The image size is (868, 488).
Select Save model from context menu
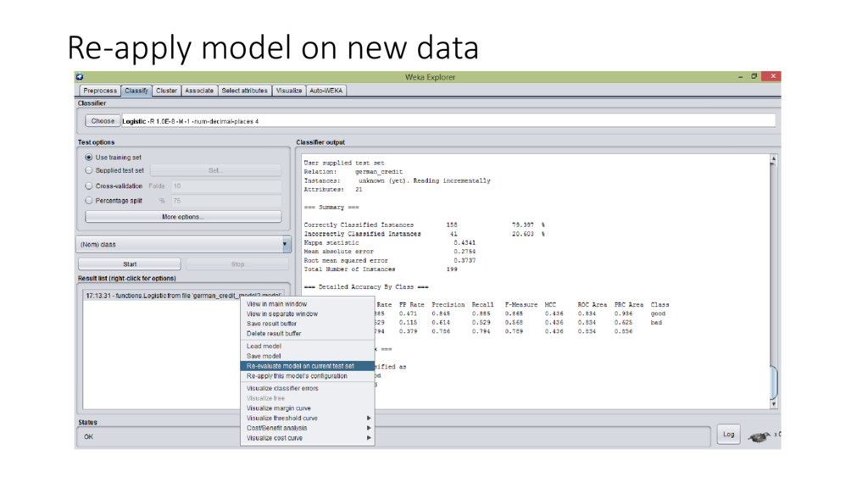[x=264, y=357]
